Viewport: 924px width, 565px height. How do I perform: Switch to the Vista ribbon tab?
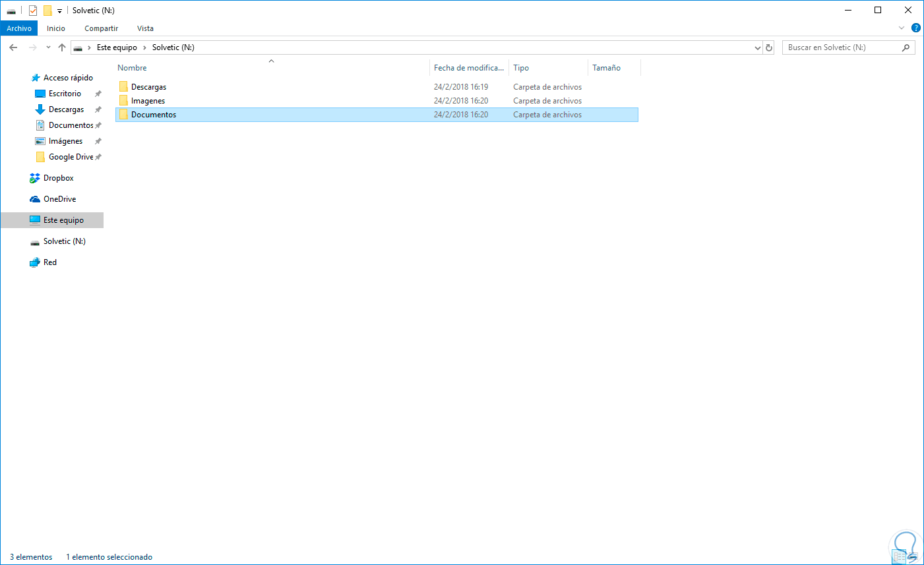point(145,28)
